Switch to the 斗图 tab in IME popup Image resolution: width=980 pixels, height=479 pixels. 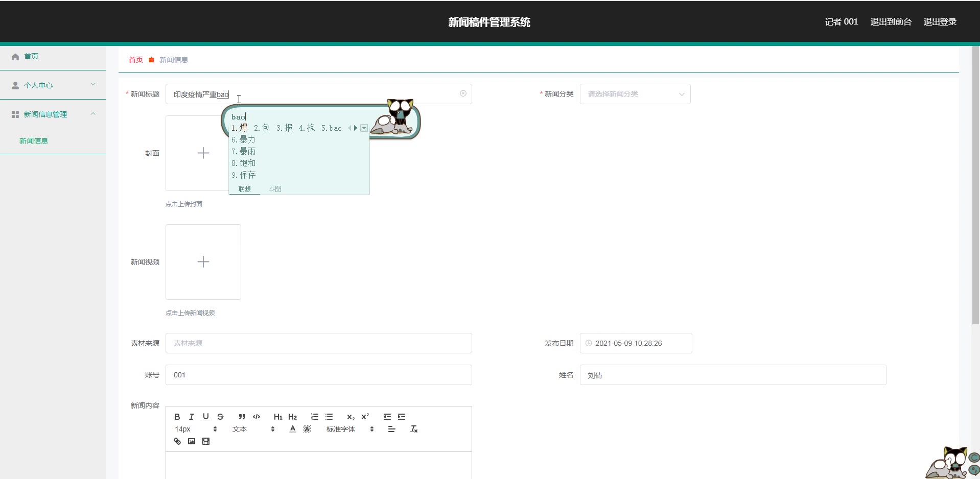tap(275, 188)
